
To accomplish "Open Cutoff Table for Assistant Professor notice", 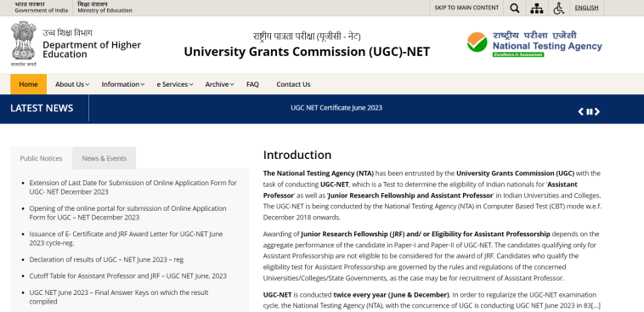I will click(127, 275).
